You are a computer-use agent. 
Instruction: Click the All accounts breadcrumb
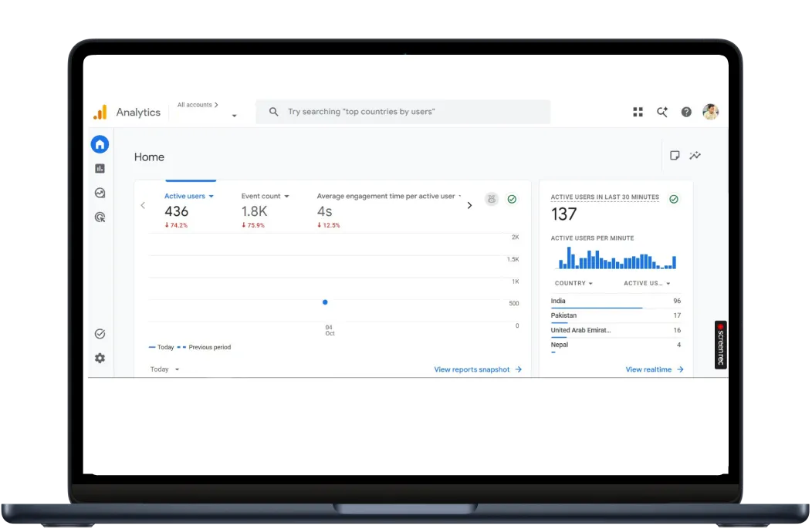(x=198, y=105)
